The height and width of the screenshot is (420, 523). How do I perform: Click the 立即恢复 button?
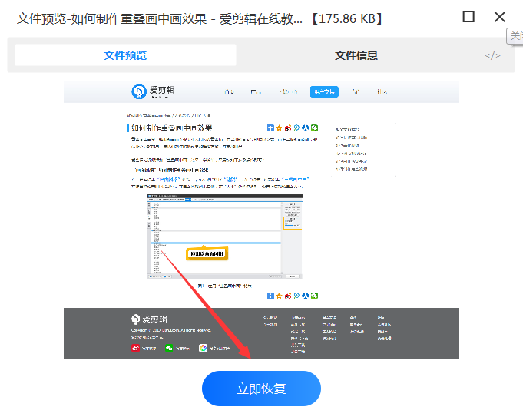tap(261, 389)
